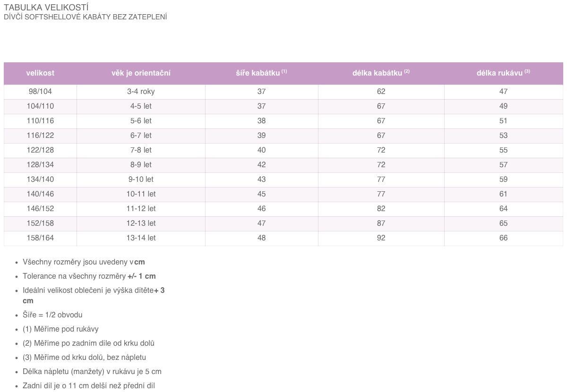Screen dimensions: 567x392
Task: Click coat length '62' for 98/104
Action: 381,92
